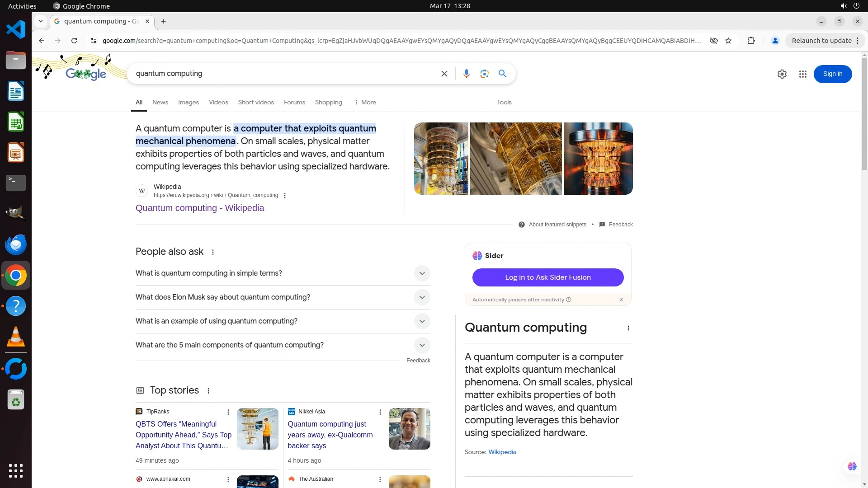Expand 'What is quantum computing in simple terms?'
The width and height of the screenshot is (868, 488).
[421, 273]
